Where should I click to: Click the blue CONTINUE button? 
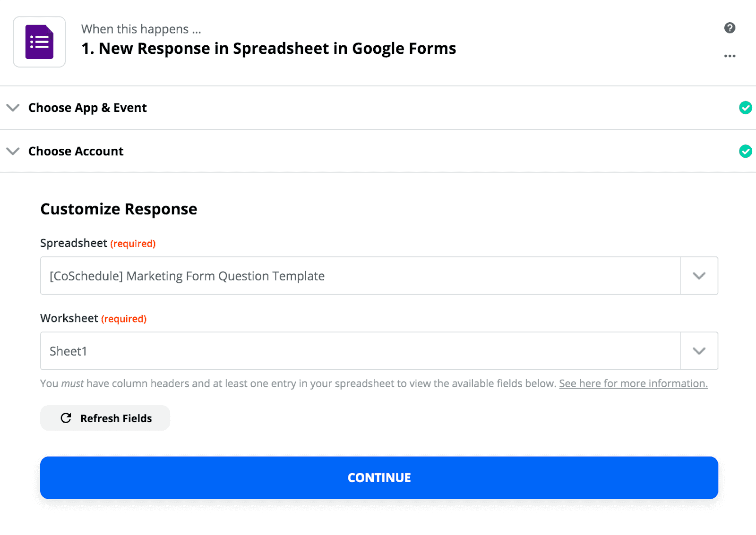click(x=379, y=477)
